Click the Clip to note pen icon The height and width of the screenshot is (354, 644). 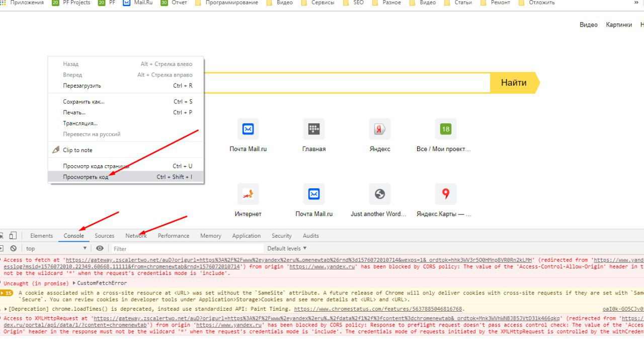tap(56, 150)
